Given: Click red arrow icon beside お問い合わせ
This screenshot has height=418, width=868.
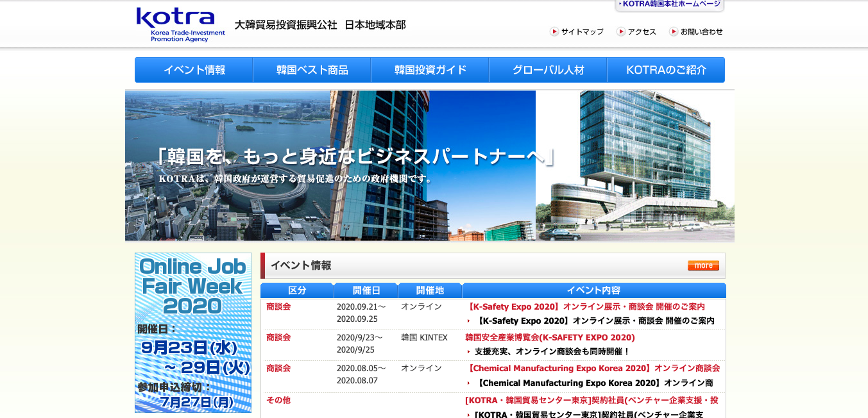Looking at the screenshot, I should point(674,31).
